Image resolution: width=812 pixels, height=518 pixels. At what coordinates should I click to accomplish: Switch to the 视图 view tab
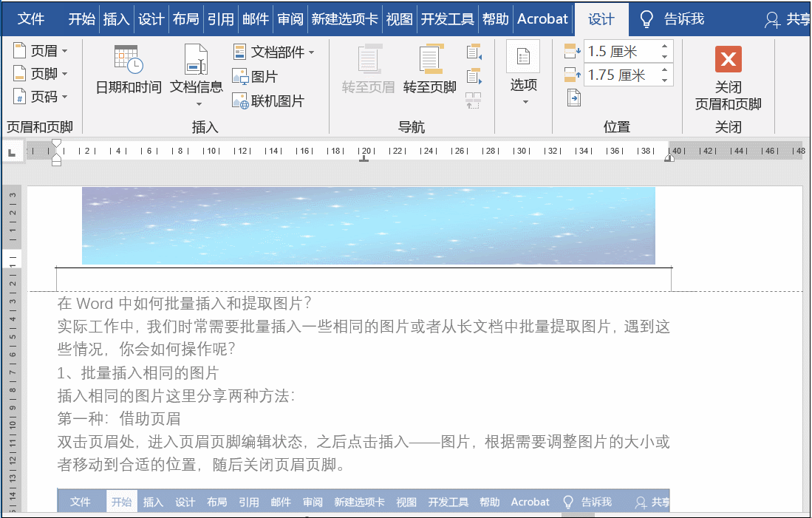(x=399, y=19)
